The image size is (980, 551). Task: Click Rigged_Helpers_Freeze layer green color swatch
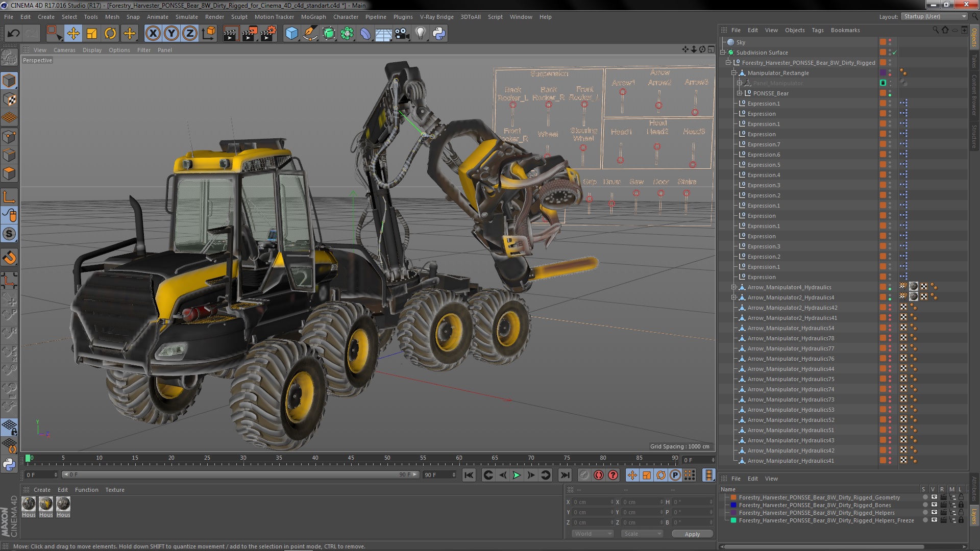point(733,520)
